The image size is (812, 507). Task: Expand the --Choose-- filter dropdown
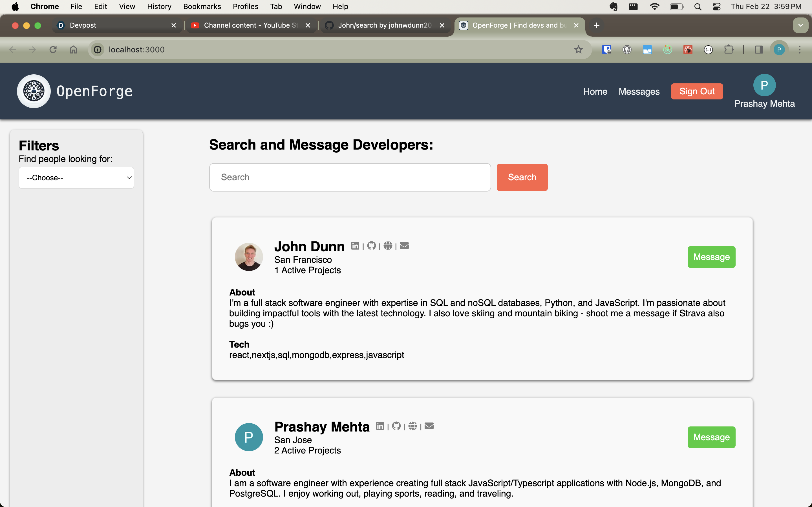pos(76,178)
